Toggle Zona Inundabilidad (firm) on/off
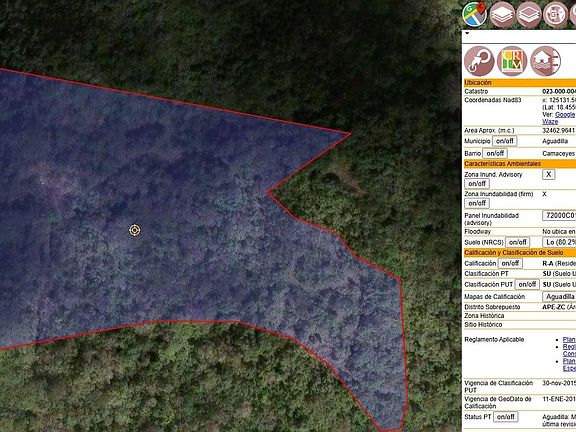Screen dimensions: 576x432 [477, 203]
